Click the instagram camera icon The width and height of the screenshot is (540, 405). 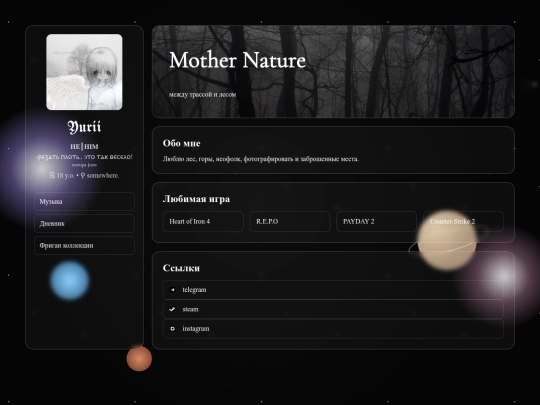[x=172, y=329]
